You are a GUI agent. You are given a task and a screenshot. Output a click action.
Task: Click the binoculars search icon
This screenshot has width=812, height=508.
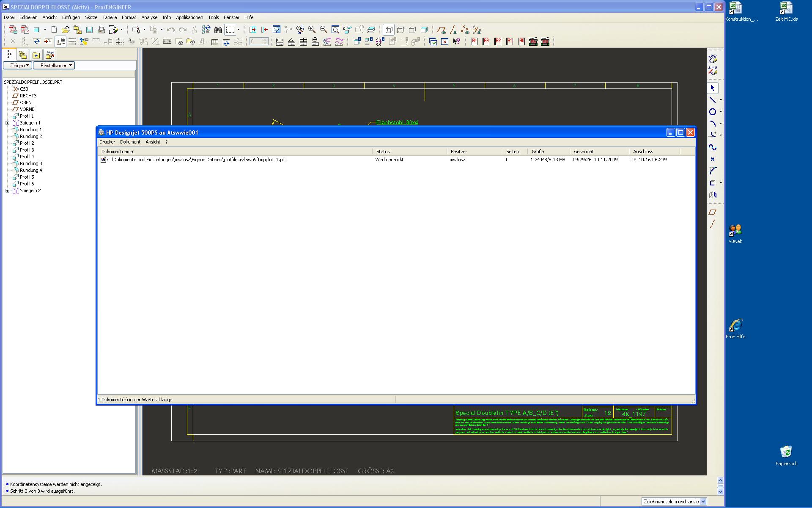(x=218, y=30)
